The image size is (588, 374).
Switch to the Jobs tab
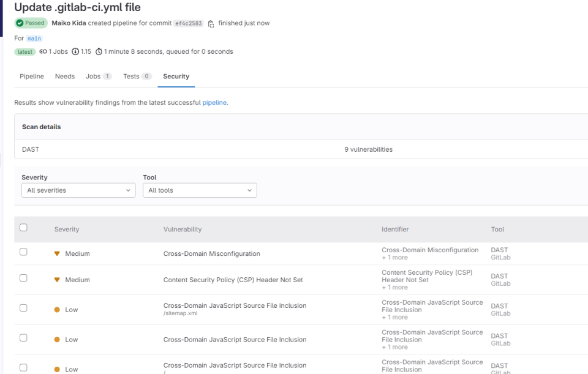(98, 77)
